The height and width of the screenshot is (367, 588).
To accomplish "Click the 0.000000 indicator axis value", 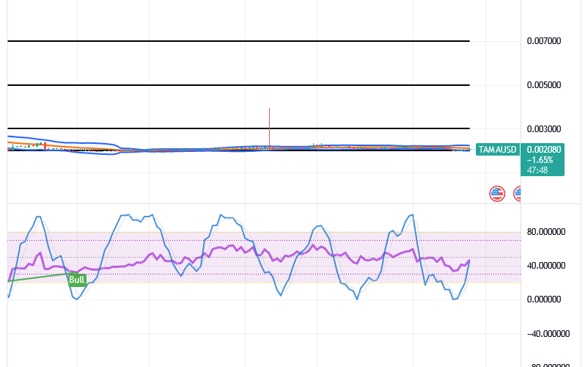I will point(544,299).
